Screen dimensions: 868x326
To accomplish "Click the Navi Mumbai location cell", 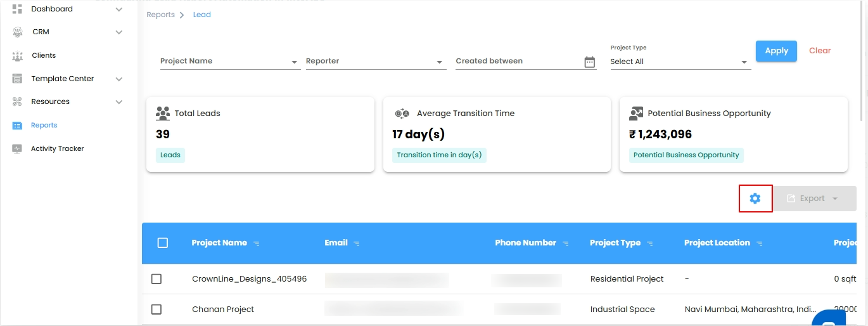I will (751, 310).
